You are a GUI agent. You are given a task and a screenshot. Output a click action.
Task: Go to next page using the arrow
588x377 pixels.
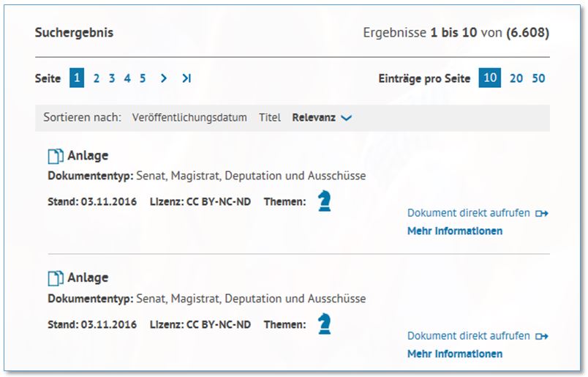[164, 78]
